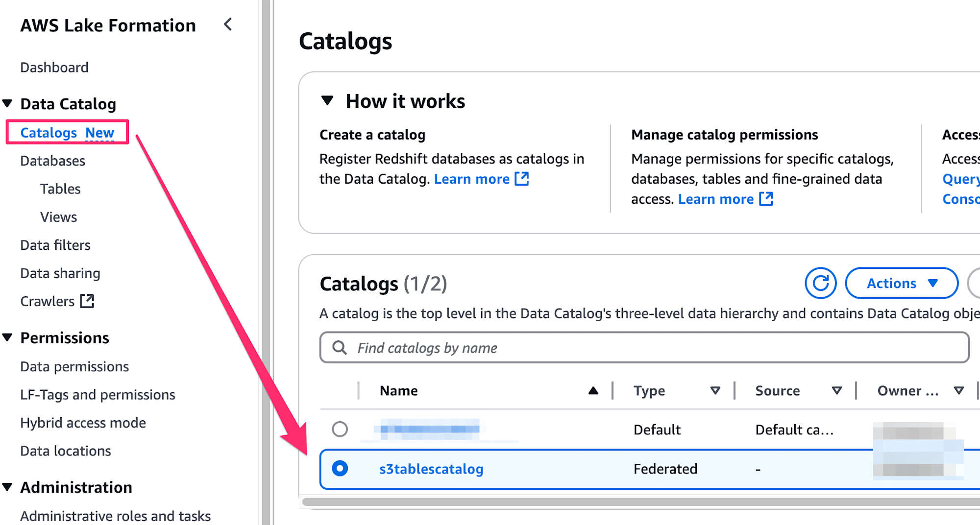Open Data locations
The height and width of the screenshot is (525, 980).
click(66, 451)
